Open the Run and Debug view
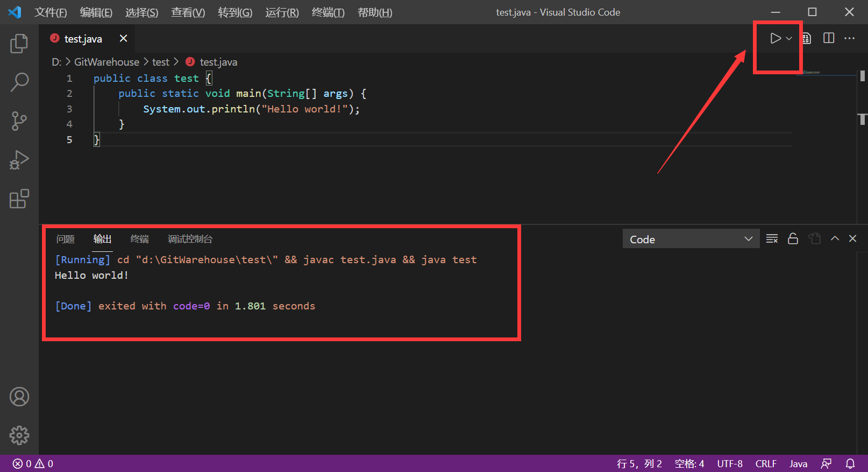This screenshot has height=472, width=868. click(x=19, y=160)
